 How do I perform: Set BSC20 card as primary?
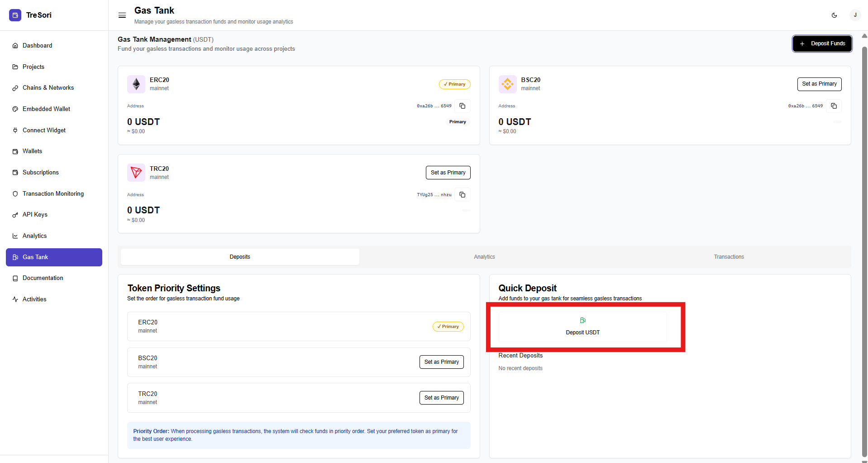point(819,84)
